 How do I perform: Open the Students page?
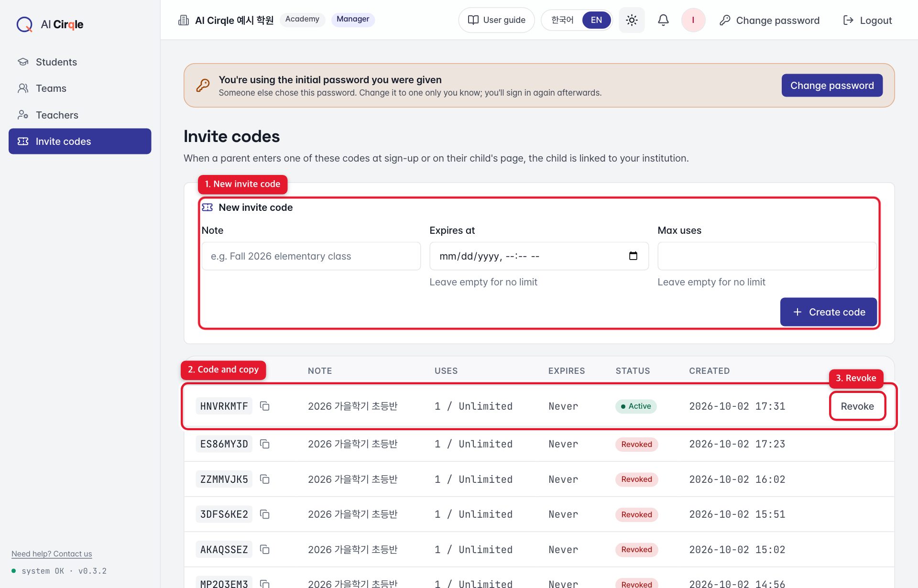pyautogui.click(x=80, y=62)
